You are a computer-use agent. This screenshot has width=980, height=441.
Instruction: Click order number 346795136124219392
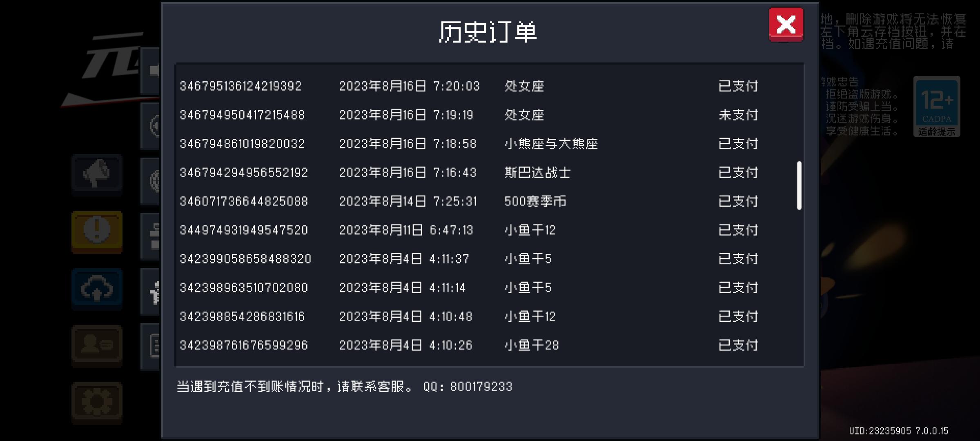coord(241,86)
